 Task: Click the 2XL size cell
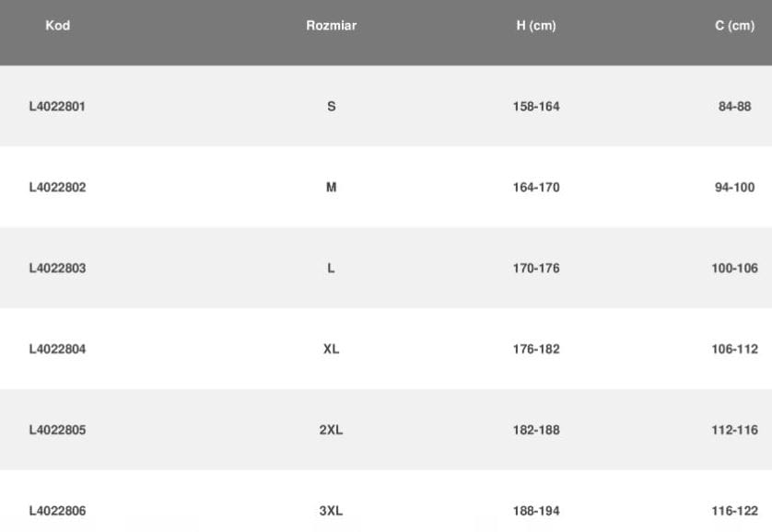[x=331, y=431]
